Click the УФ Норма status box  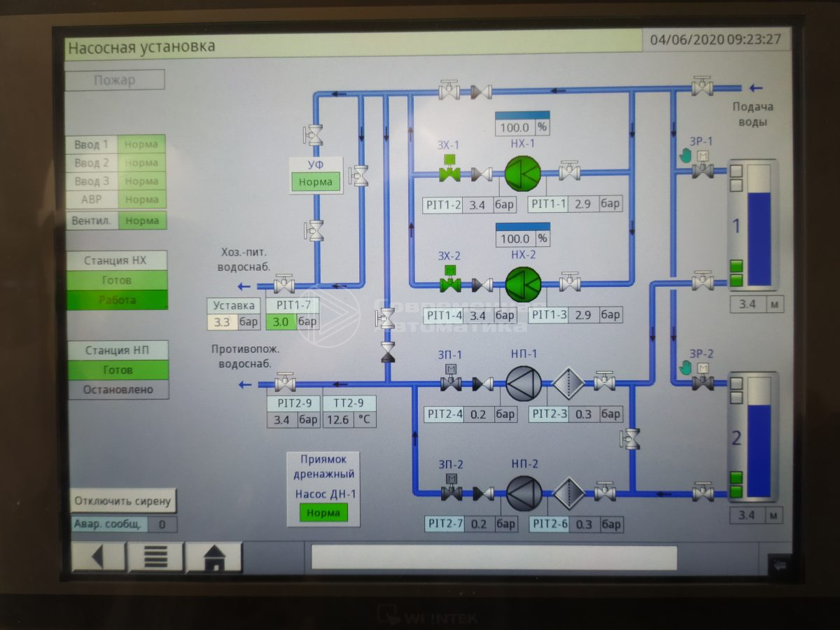316,182
